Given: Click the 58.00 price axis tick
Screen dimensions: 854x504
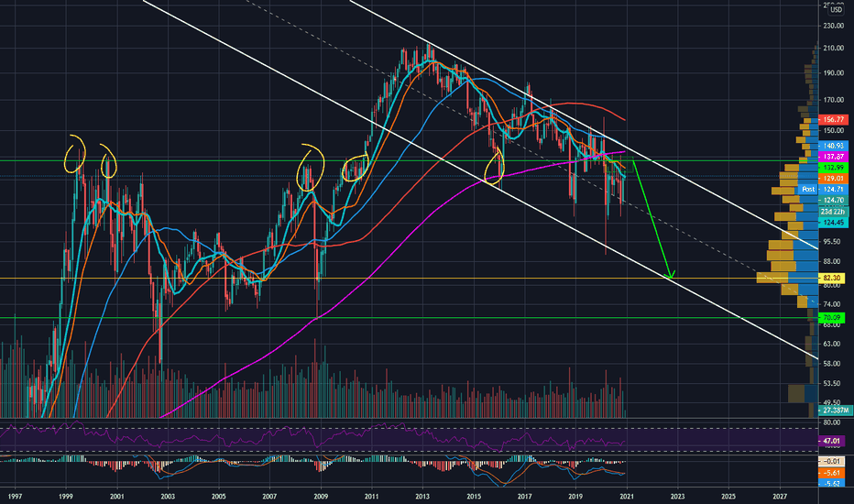Looking at the screenshot, I should click(x=833, y=364).
